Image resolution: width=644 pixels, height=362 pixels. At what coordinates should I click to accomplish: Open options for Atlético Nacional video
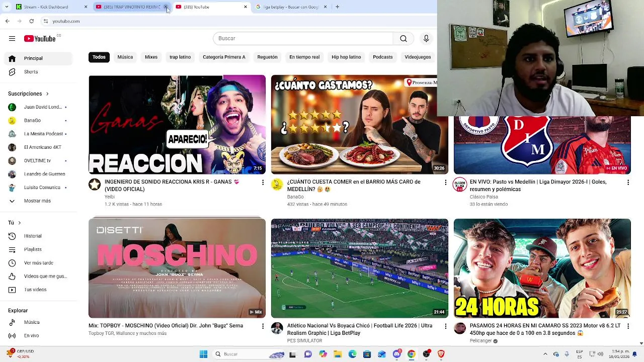[x=445, y=326]
